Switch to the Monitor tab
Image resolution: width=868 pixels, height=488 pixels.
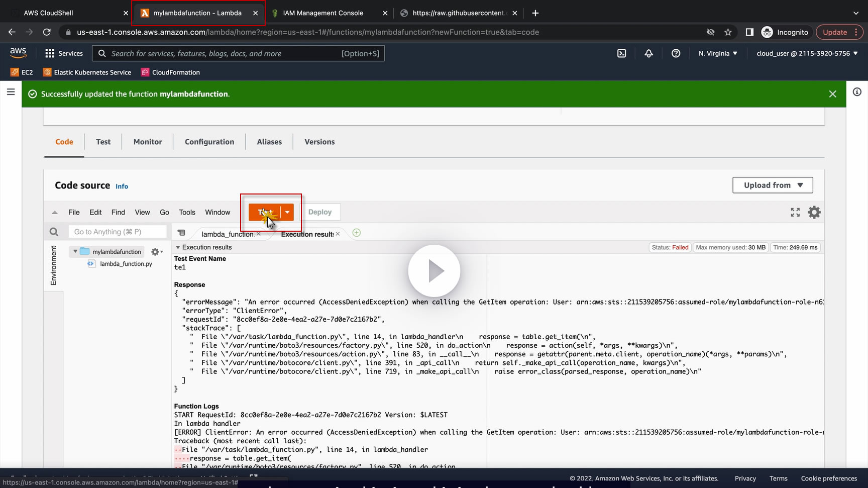(x=148, y=142)
